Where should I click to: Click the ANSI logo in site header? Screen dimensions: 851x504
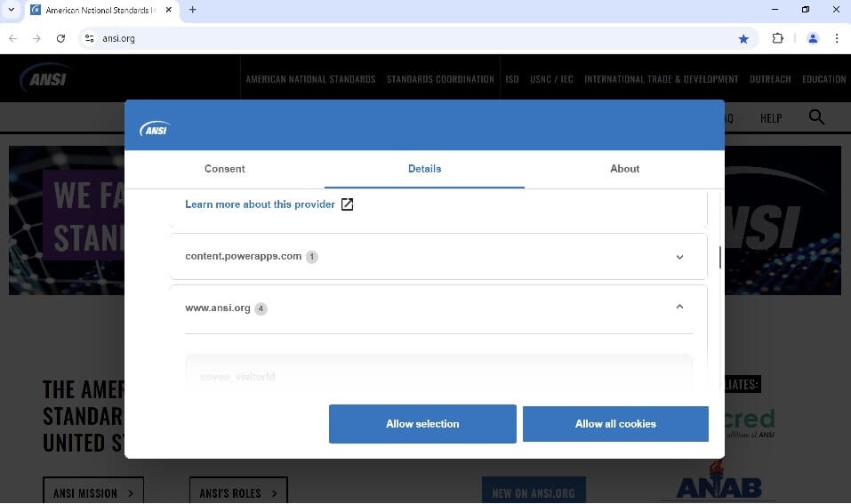click(x=44, y=78)
